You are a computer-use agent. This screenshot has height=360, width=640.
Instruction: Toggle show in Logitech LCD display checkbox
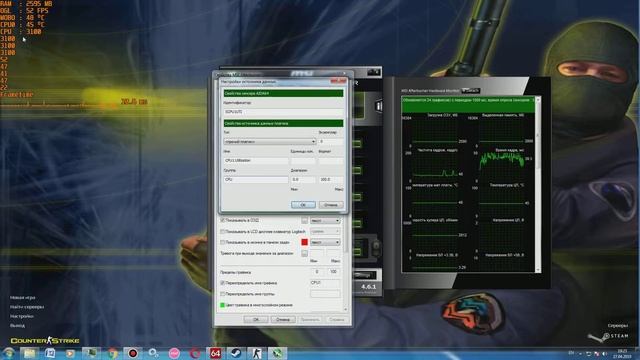(222, 231)
